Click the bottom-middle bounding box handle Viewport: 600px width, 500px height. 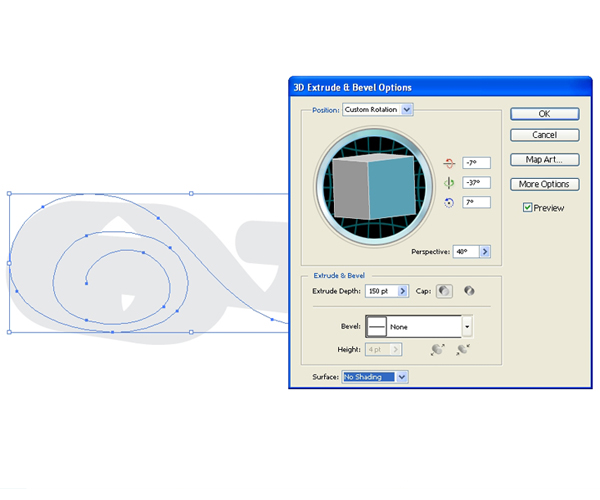191,332
